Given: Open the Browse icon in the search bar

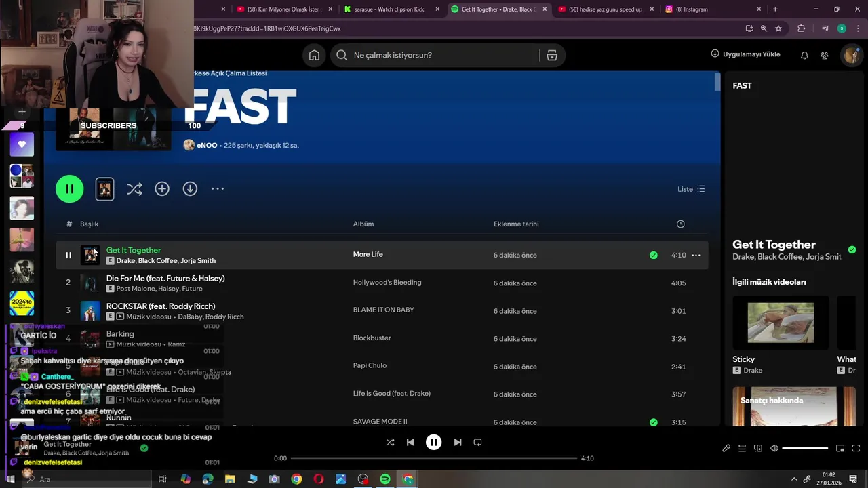Looking at the screenshot, I should (552, 56).
